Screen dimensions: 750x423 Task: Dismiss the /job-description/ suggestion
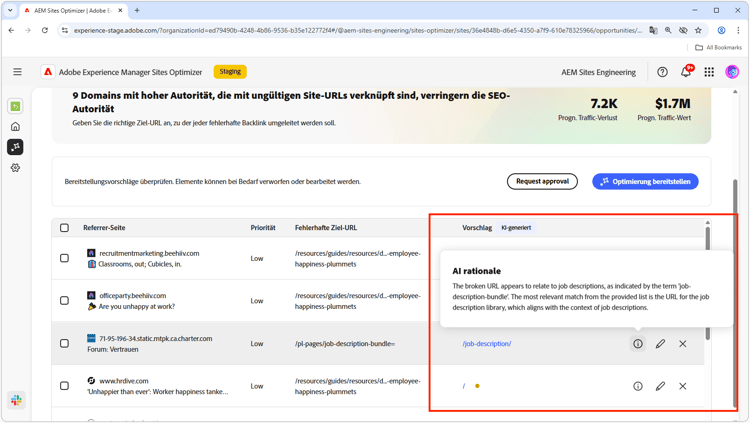[x=683, y=344]
